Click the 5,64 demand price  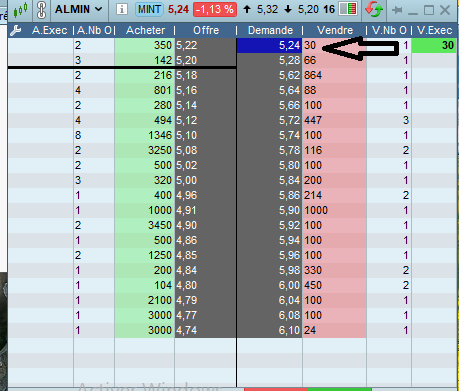(290, 90)
